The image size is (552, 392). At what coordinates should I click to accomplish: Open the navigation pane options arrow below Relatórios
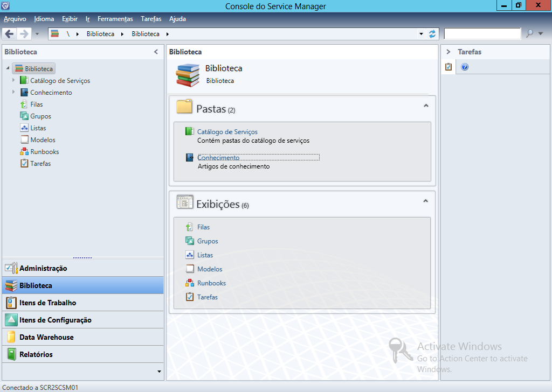coord(159,372)
